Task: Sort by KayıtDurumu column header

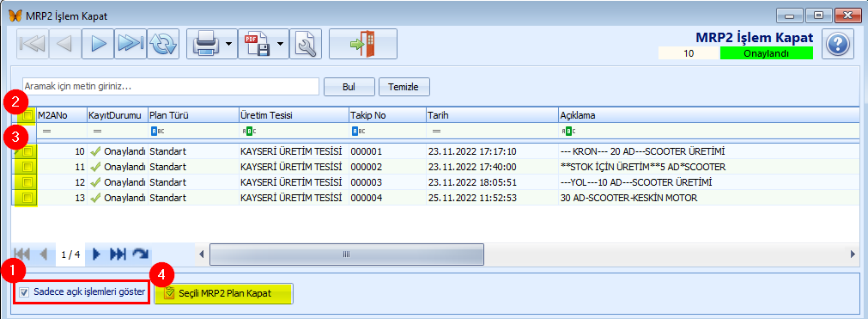Action: (x=117, y=115)
